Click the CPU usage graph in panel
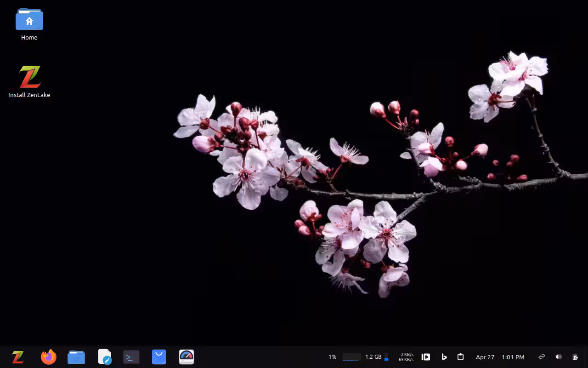This screenshot has height=368, width=588. point(352,357)
